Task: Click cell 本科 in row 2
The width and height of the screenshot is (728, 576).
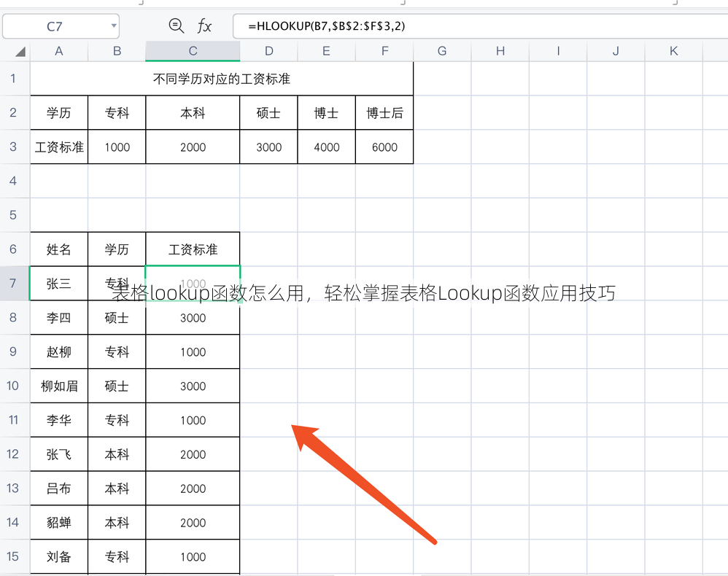Action: pyautogui.click(x=193, y=113)
